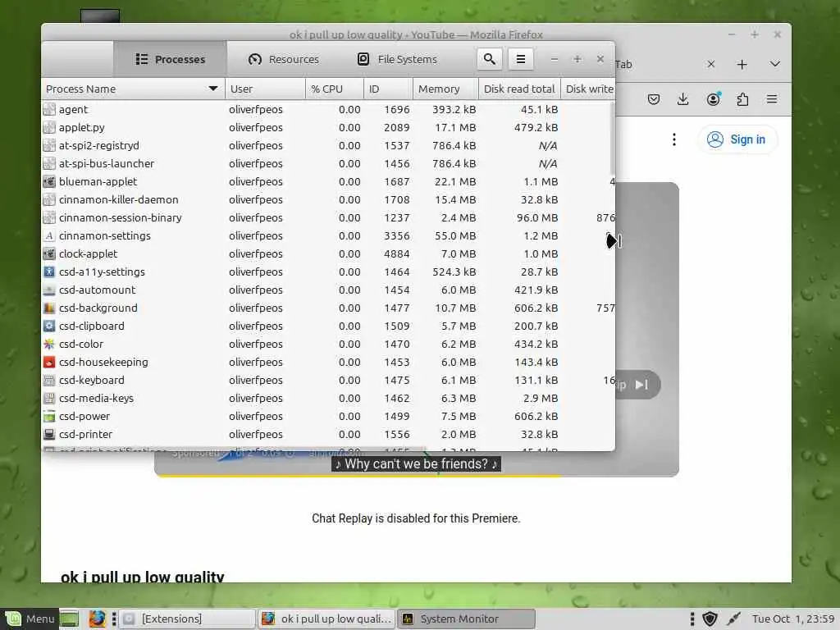Select the memory value 17.1 MB
Viewport: 840px width, 630px height.
(454, 127)
